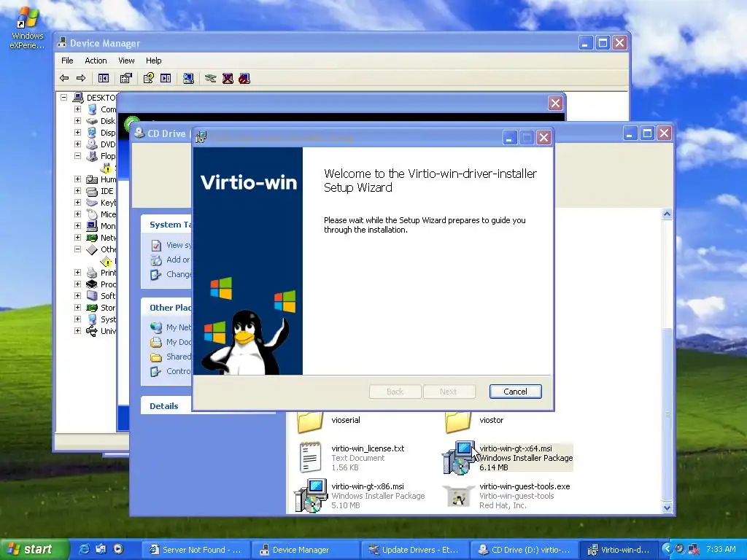Expand the Display adapters node
Viewport: 747px width, 560px height.
(x=77, y=133)
